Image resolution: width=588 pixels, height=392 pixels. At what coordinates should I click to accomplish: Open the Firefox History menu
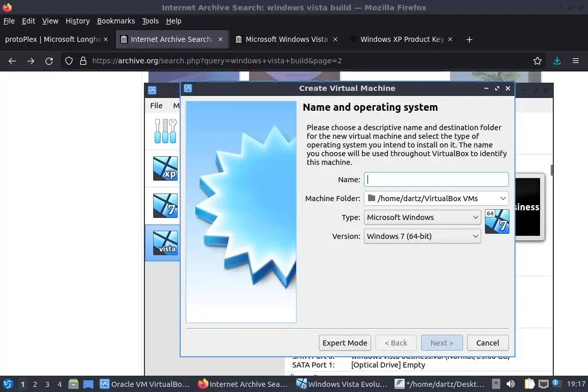78,21
